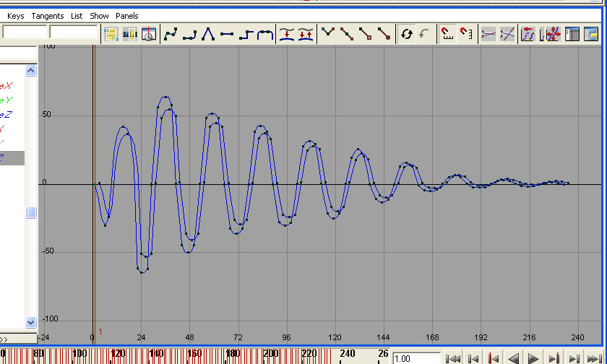This screenshot has height=364, width=607.
Task: Click outliner scrollbar down arrow
Action: coord(31,322)
